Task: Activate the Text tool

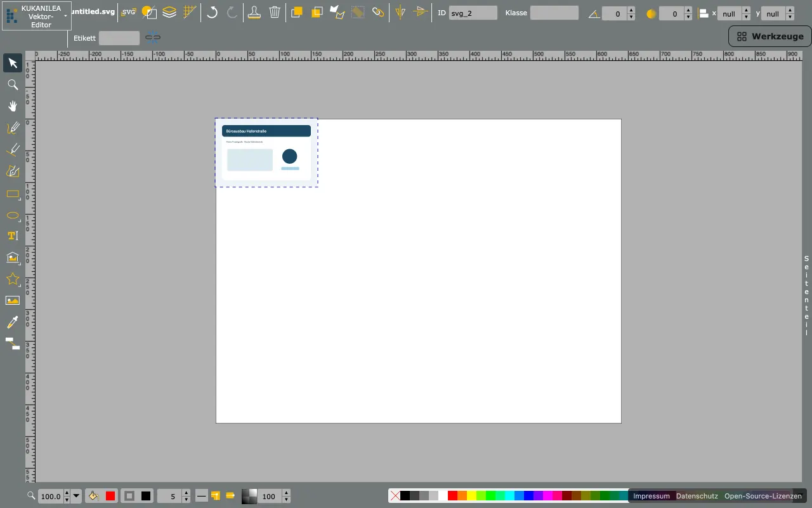Action: [13, 236]
